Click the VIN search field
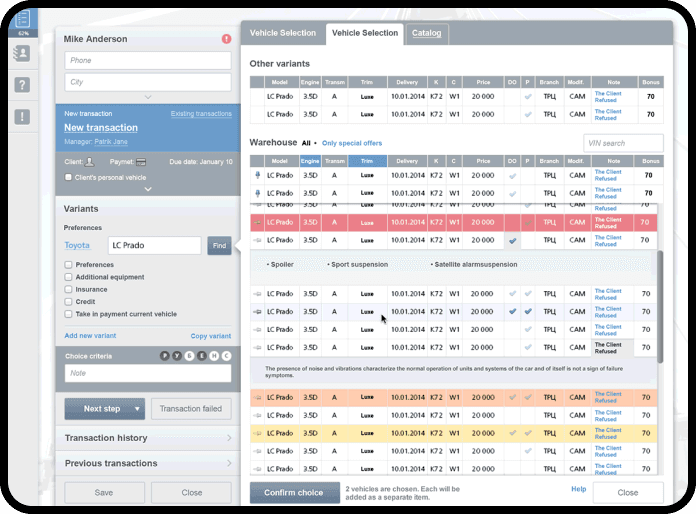The height and width of the screenshot is (514, 696). pyautogui.click(x=623, y=143)
